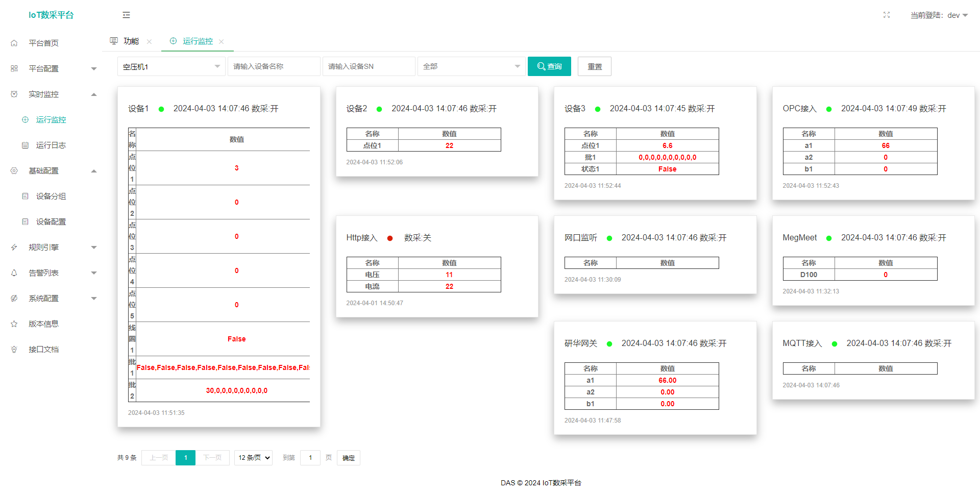Switch to 运行监控 tab

198,41
